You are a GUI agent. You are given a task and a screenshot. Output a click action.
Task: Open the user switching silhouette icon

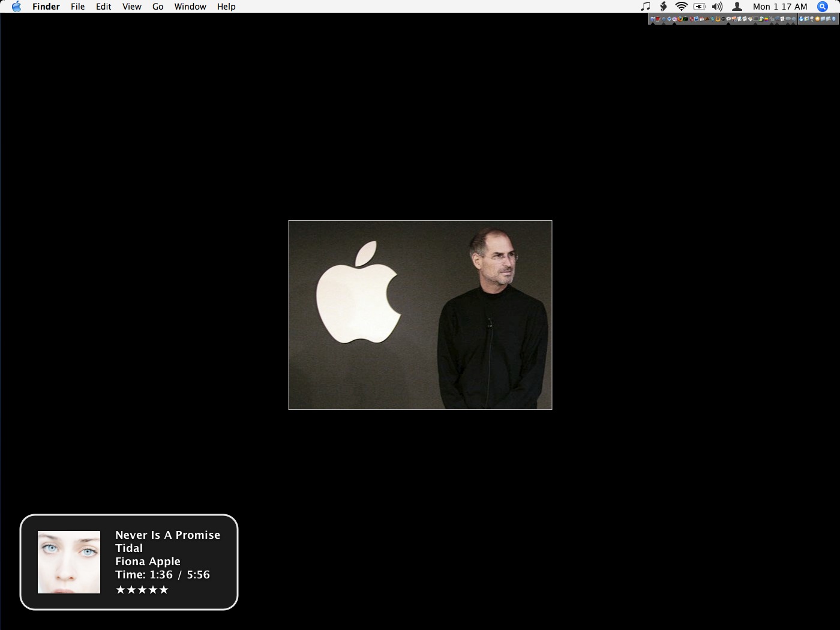(x=737, y=7)
